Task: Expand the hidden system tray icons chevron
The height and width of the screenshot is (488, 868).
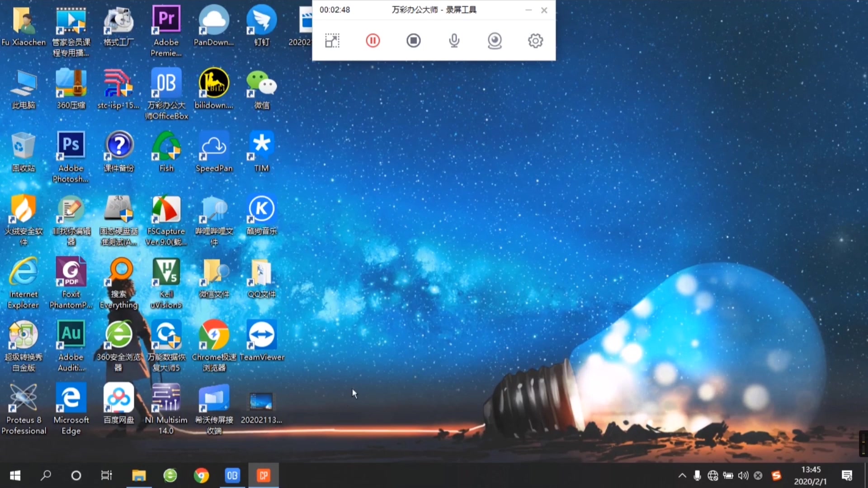Action: click(x=682, y=475)
